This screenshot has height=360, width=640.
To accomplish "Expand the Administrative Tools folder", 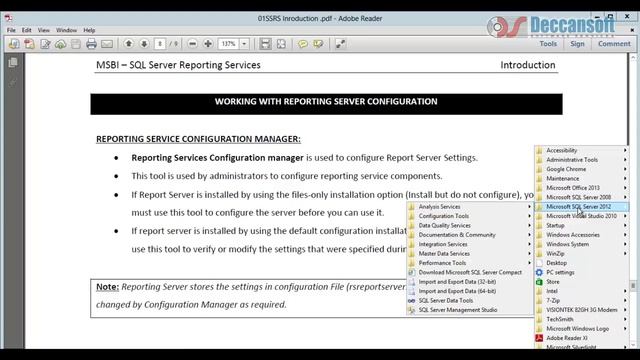I will click(582, 160).
